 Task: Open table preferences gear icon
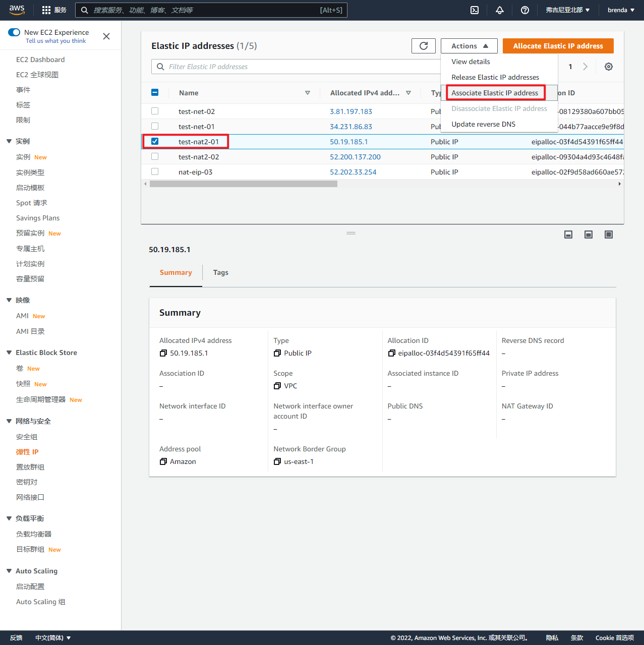pos(609,67)
